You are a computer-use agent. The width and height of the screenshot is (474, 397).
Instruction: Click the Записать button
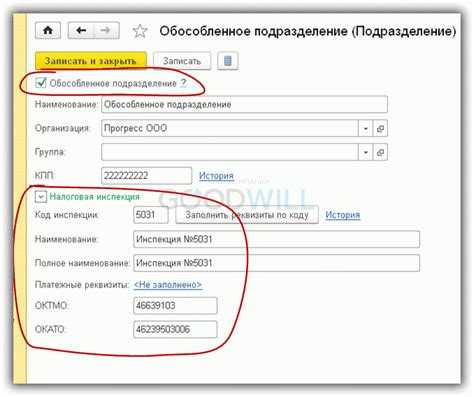point(182,61)
